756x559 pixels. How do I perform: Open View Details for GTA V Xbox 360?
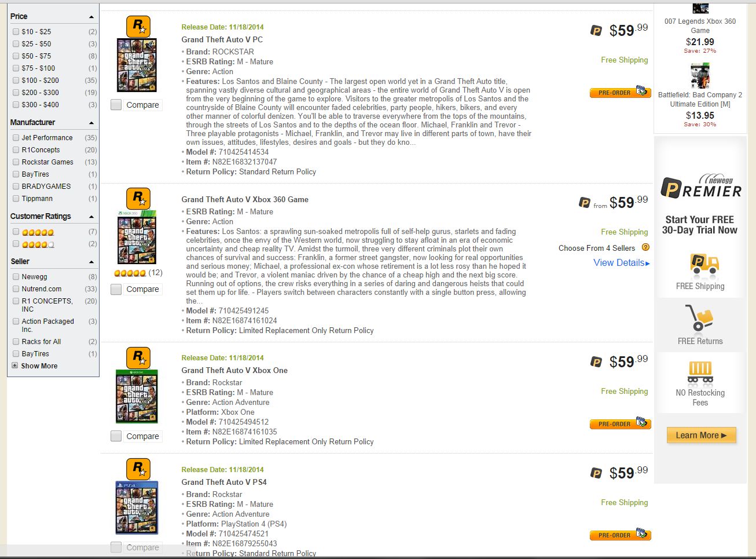tap(619, 262)
